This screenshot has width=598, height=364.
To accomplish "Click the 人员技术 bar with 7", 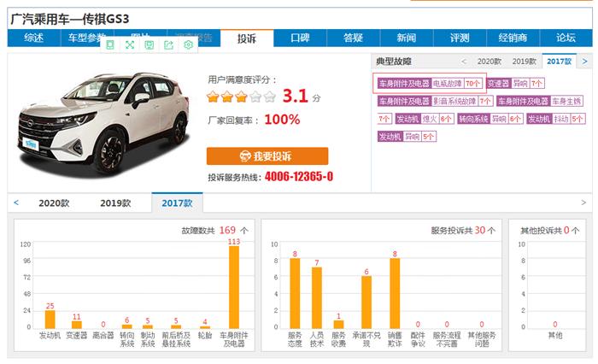I will coord(317,297).
